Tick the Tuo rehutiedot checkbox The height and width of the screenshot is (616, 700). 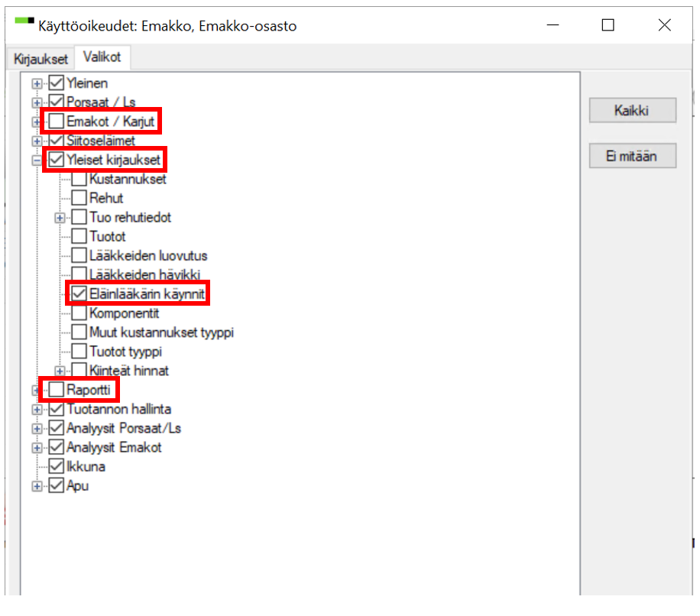(x=79, y=217)
